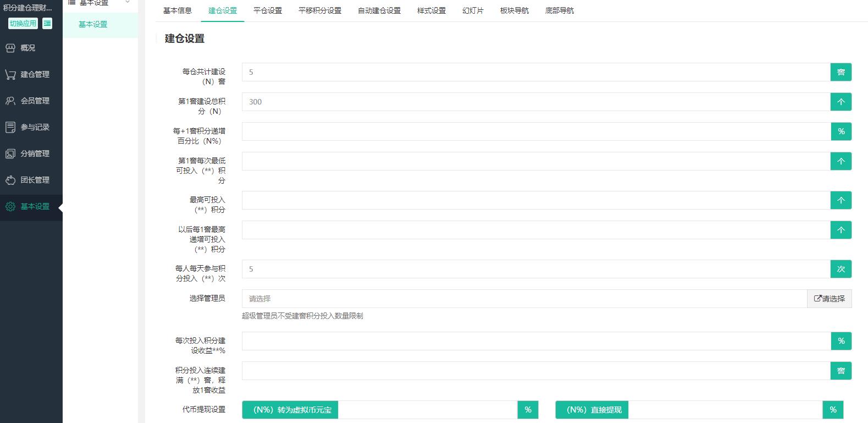Viewport: 868px width, 423px height.
Task: Select the highlighted 基本设置 submenu item
Action: [x=100, y=24]
